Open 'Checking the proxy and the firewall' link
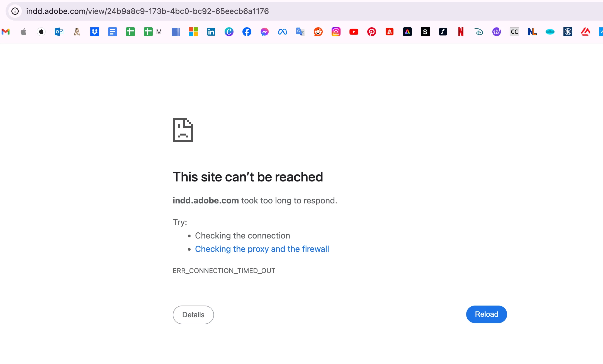Image resolution: width=603 pixels, height=364 pixels. coord(262,249)
